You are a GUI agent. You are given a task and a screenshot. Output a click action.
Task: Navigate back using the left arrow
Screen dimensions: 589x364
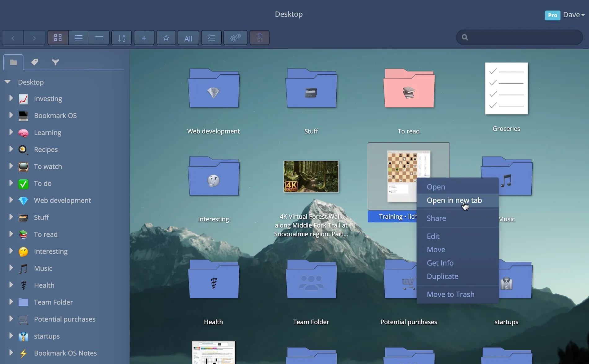(13, 38)
